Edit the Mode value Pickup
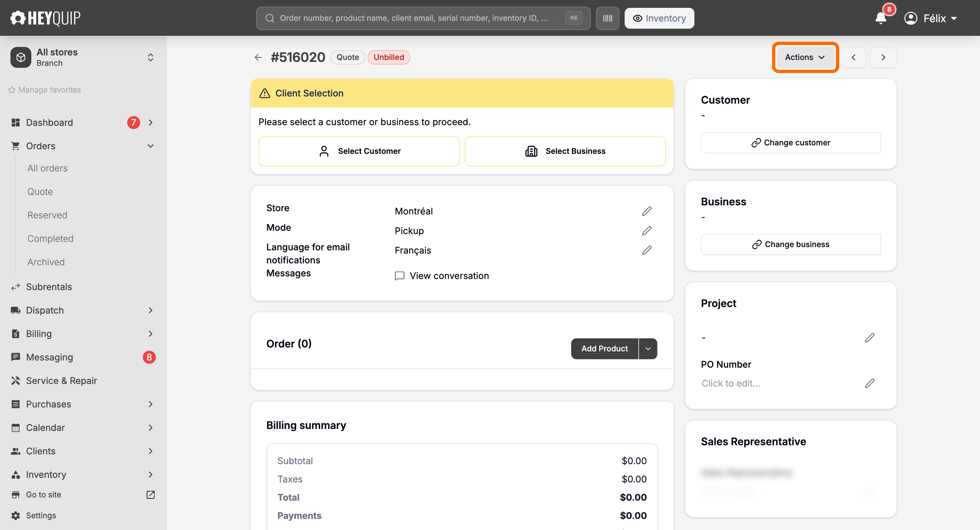This screenshot has width=980, height=530. coord(647,231)
